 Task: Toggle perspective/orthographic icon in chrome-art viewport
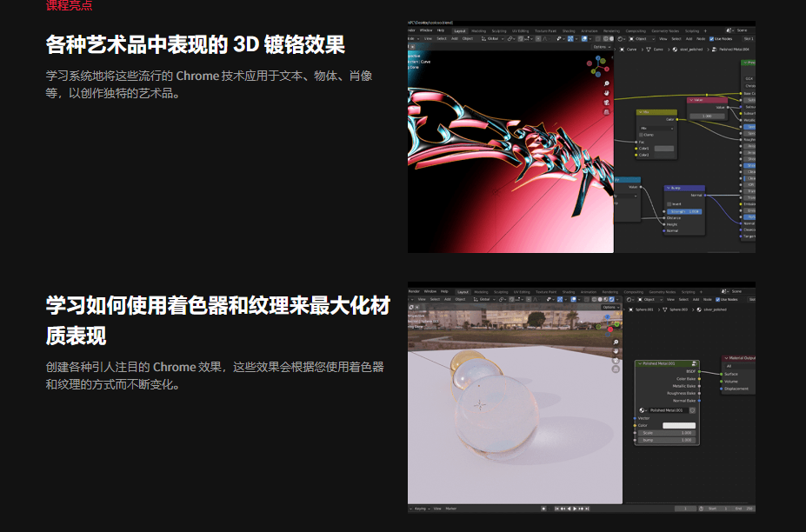[607, 111]
